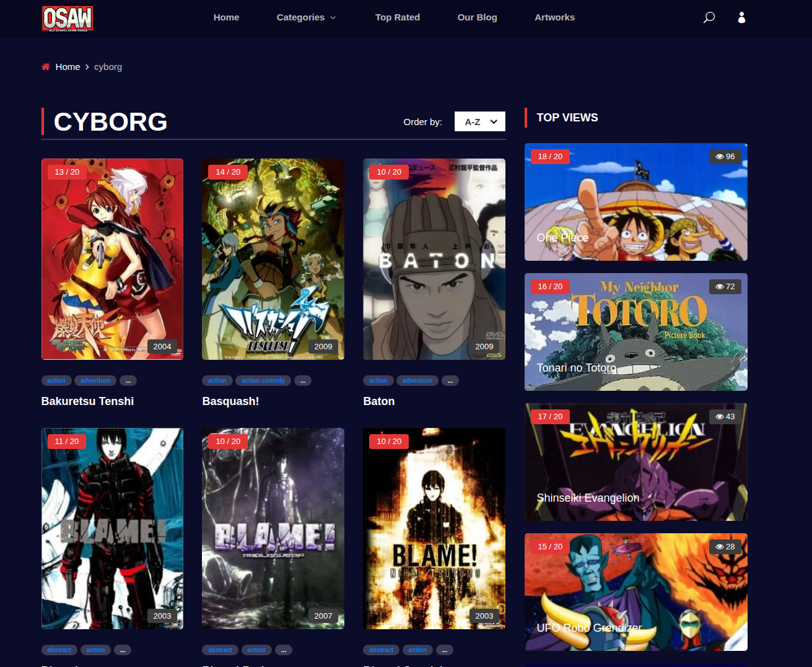Open Bakuretsu Tenshi poster thumbnail
The image size is (812, 667).
pos(112,259)
